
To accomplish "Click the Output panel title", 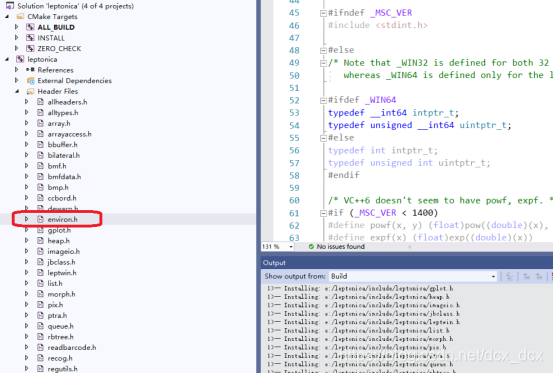I will (274, 263).
